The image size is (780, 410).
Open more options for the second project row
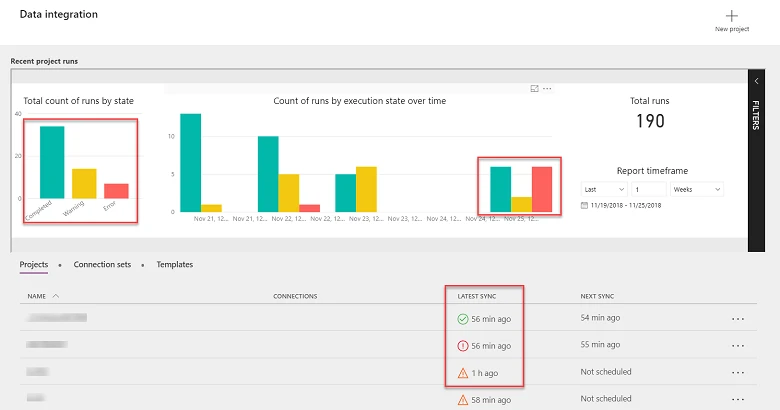(738, 346)
